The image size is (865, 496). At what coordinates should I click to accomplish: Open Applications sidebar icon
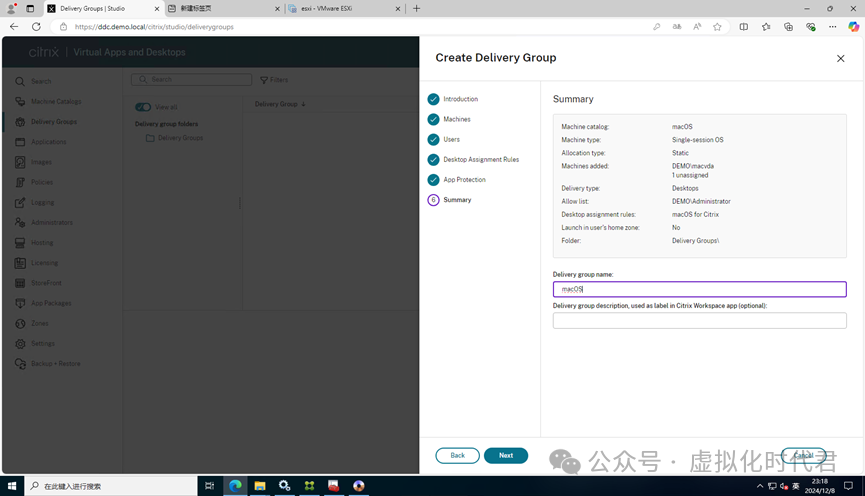[20, 142]
